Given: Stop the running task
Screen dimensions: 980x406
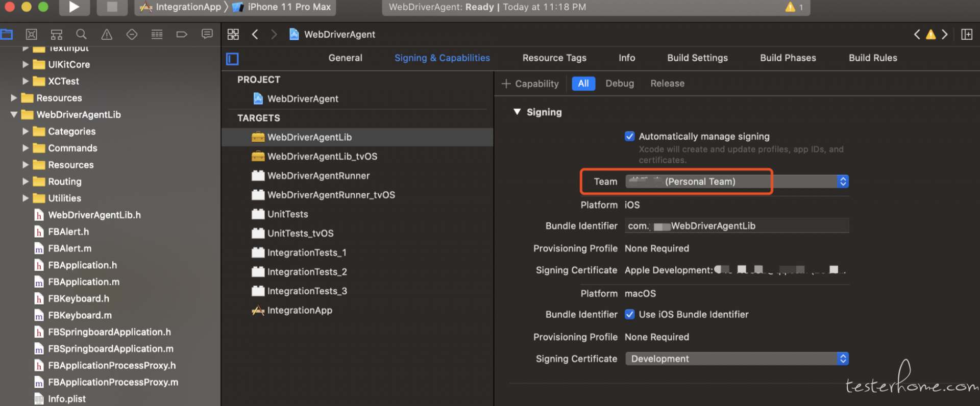Looking at the screenshot, I should point(112,7).
